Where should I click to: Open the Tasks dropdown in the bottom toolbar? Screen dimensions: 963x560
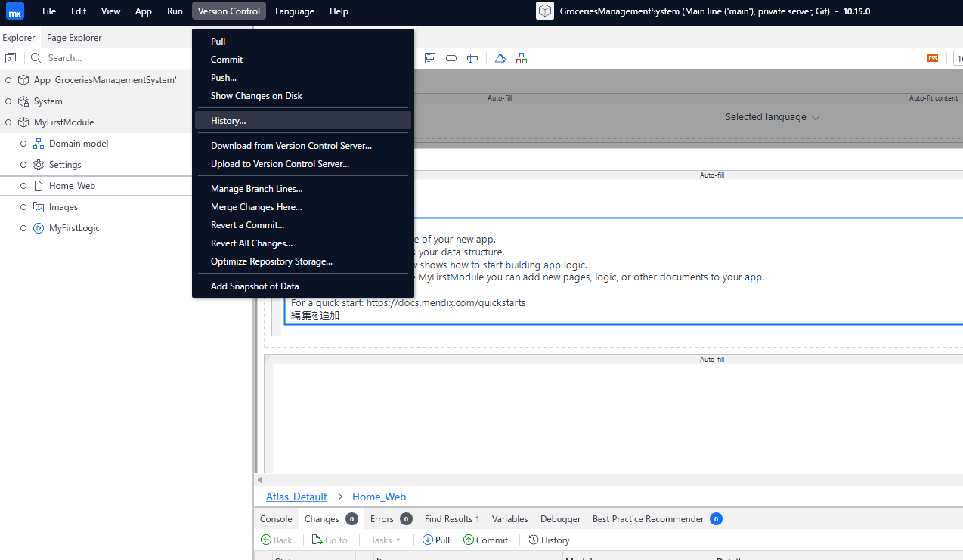click(386, 540)
